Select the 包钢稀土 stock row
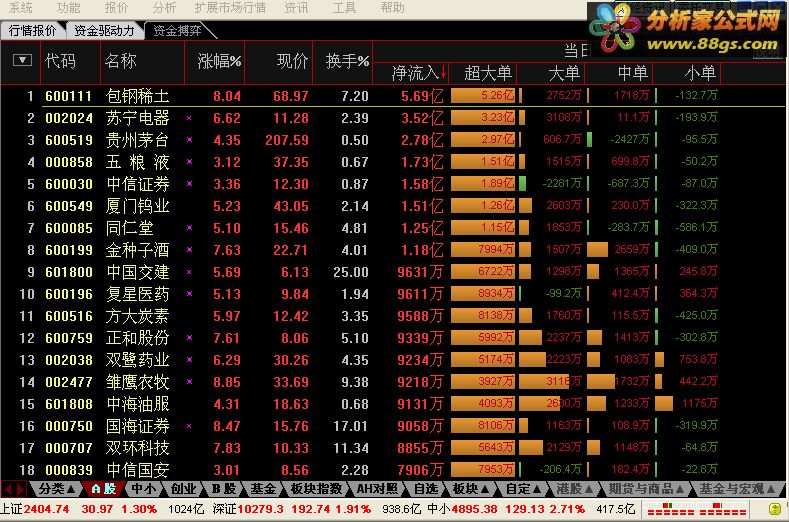This screenshot has height=522, width=789. click(392, 96)
